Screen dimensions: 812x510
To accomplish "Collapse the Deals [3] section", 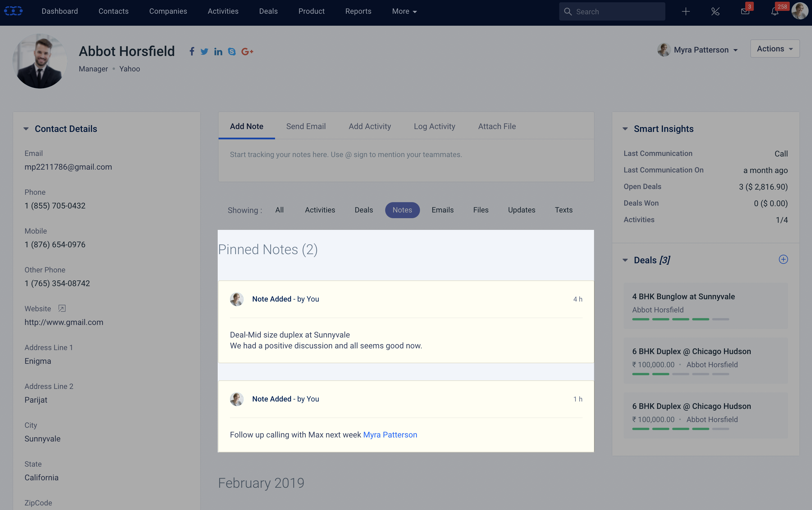I will pos(625,260).
